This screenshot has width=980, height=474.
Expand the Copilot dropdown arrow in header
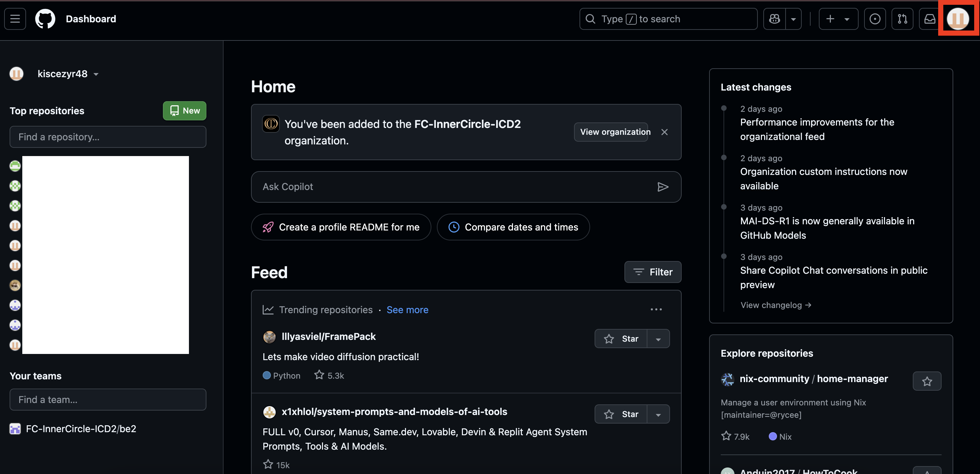(x=793, y=19)
